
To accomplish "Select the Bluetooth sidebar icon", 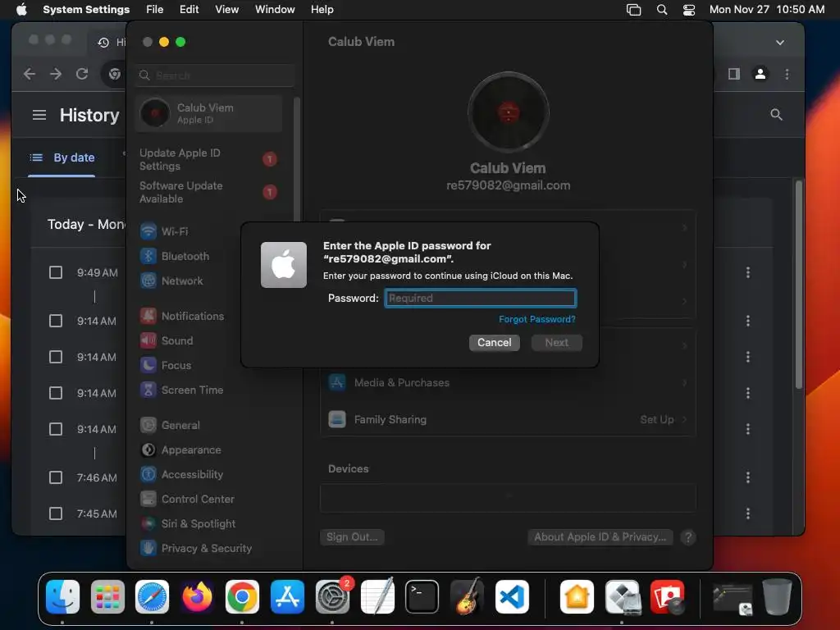I will [x=148, y=256].
